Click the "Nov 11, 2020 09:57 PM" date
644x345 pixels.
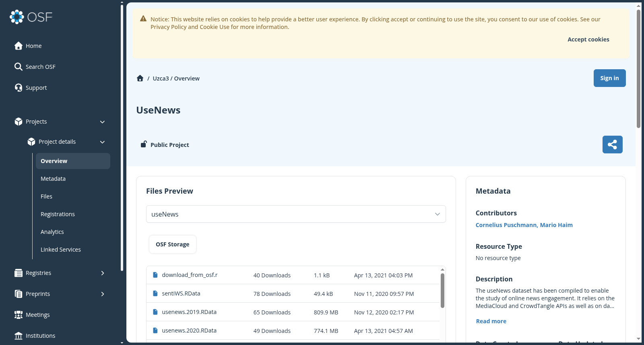click(x=384, y=294)
